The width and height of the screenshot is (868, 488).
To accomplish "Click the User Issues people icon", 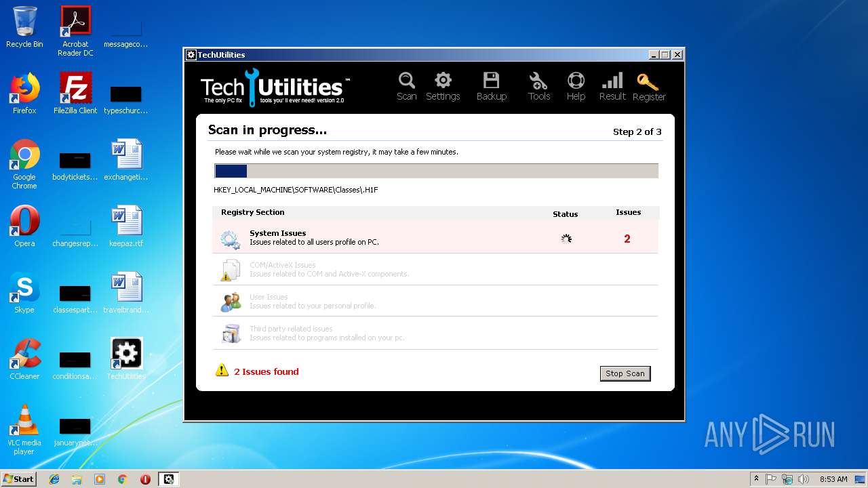I will coord(231,302).
